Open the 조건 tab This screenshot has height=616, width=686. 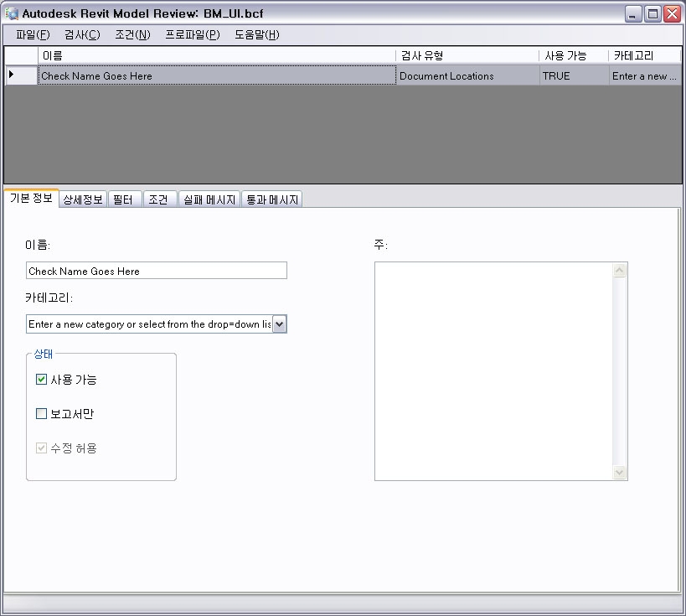(160, 199)
